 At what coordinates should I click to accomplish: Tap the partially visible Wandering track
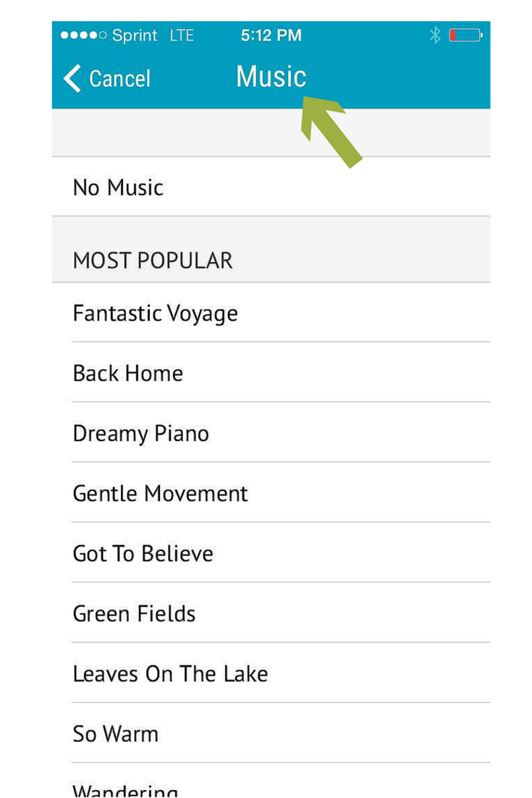[x=271, y=781]
